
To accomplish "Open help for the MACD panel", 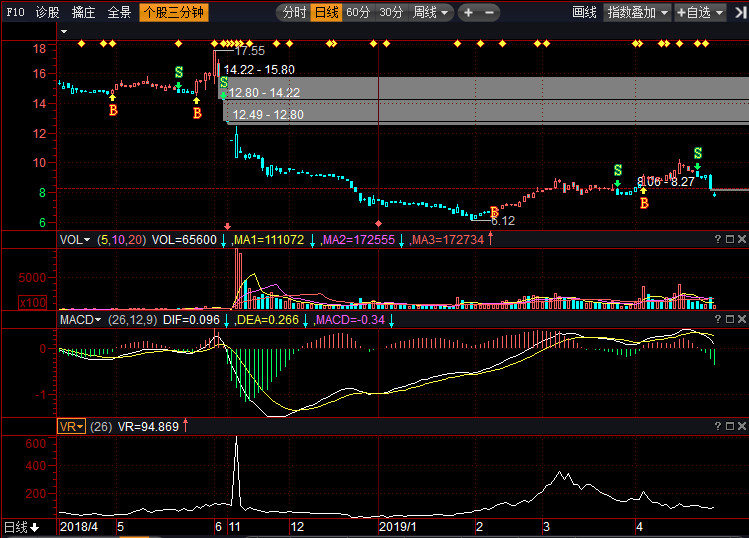I will (x=717, y=320).
